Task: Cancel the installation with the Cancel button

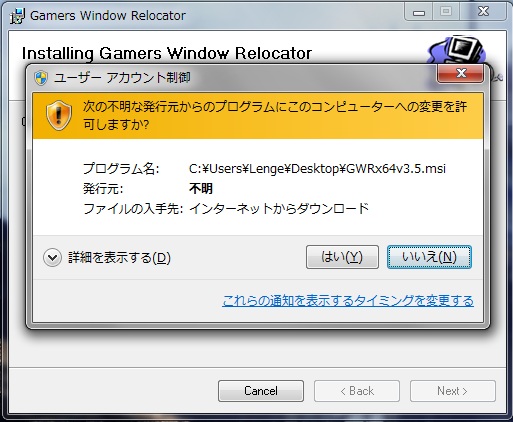Action: pos(261,391)
